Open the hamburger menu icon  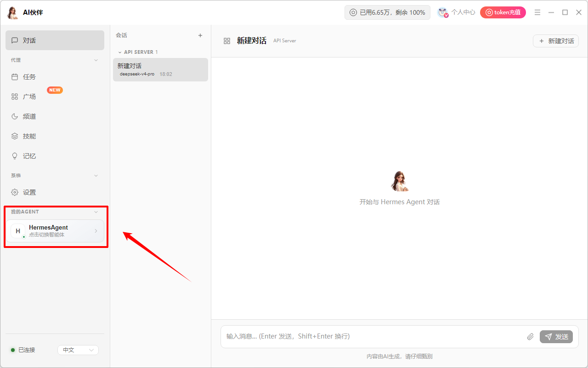[x=537, y=12]
